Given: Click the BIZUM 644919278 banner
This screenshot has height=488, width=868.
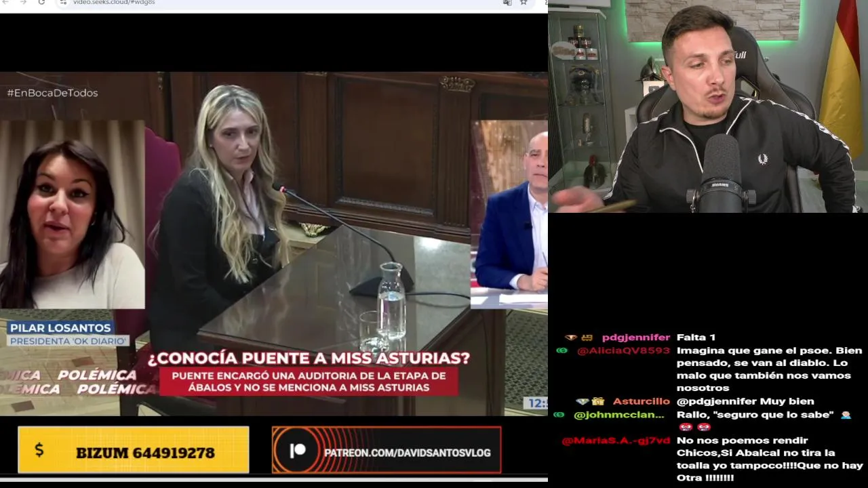Looking at the screenshot, I should tap(134, 449).
